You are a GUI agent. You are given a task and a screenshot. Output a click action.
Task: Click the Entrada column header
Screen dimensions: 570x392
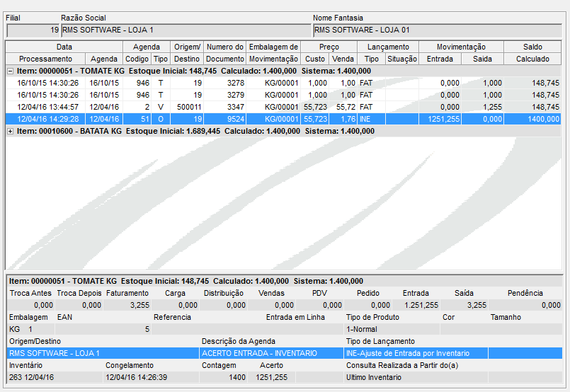pos(440,59)
